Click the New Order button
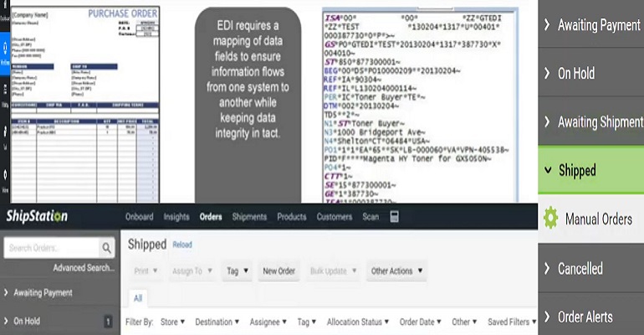This screenshot has height=335, width=644. click(279, 271)
